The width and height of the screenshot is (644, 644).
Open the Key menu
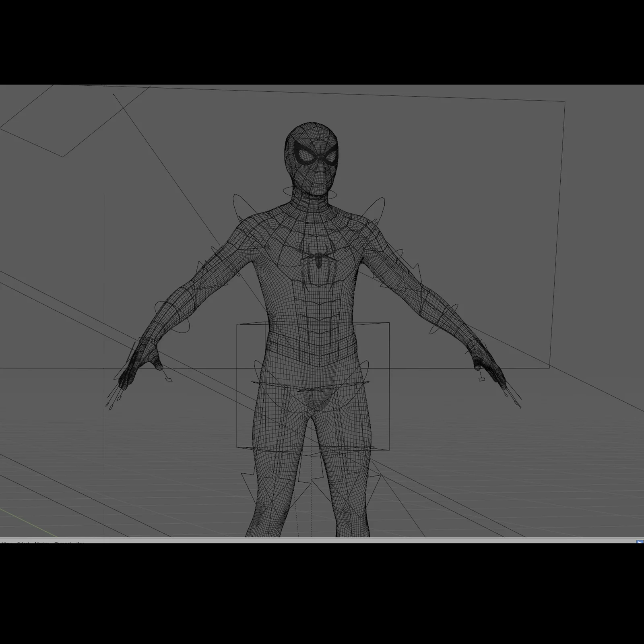[x=80, y=543]
